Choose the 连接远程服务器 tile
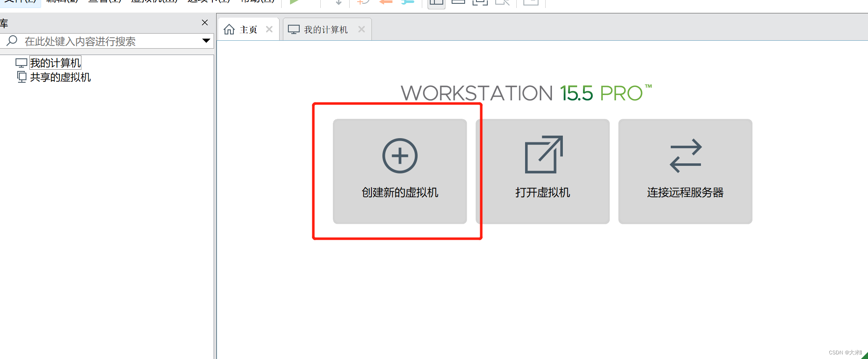The image size is (868, 359). pyautogui.click(x=685, y=171)
